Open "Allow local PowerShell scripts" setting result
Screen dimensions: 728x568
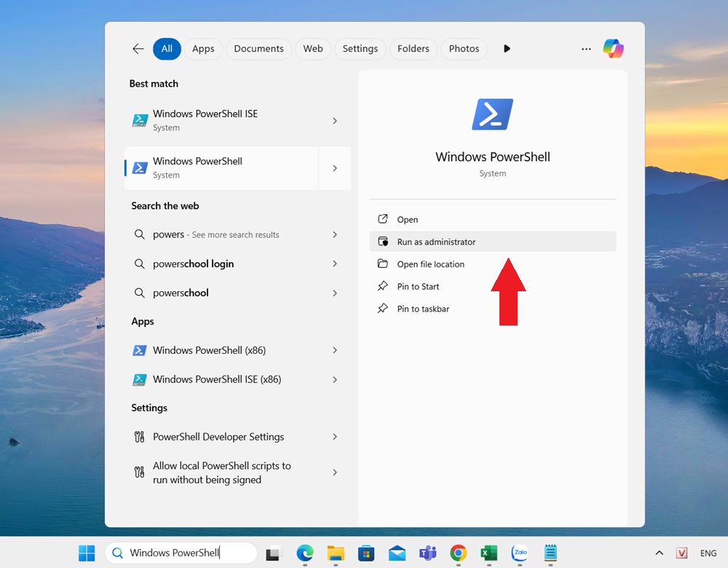[x=221, y=473]
